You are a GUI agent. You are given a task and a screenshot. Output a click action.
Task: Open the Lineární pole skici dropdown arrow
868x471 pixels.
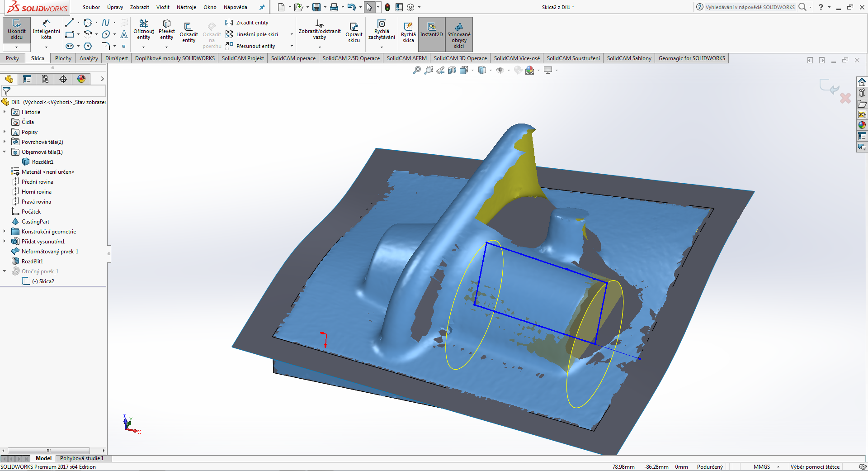click(292, 34)
